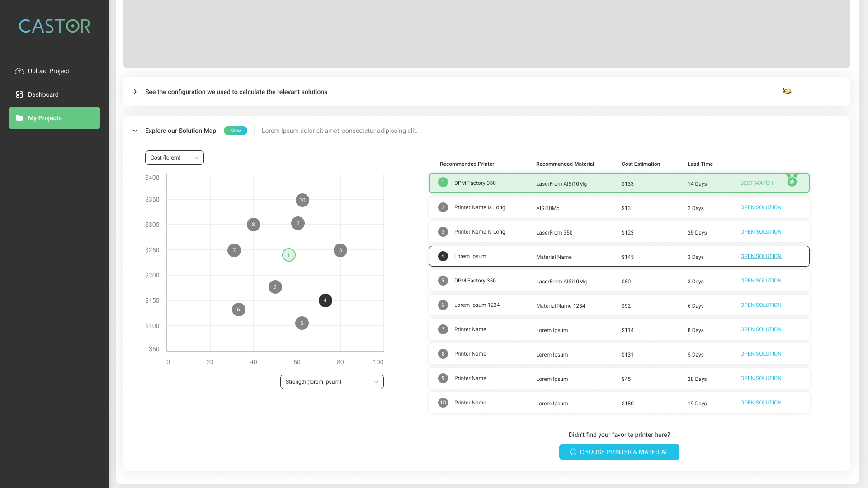Click the Material Name 1234 cell
868x488 pixels.
[561, 306]
